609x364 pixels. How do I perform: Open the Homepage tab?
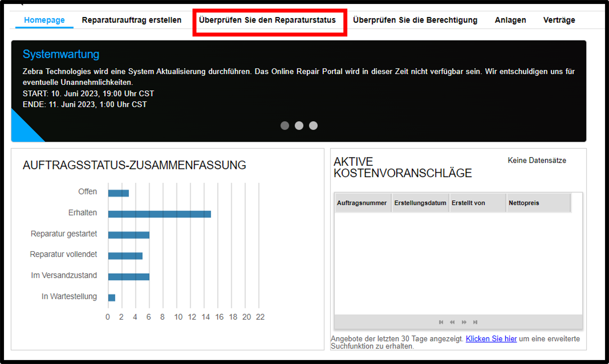(x=44, y=20)
